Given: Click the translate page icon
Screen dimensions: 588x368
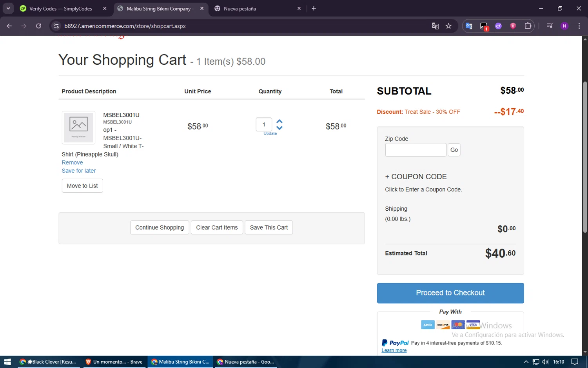Looking at the screenshot, I should (x=435, y=26).
